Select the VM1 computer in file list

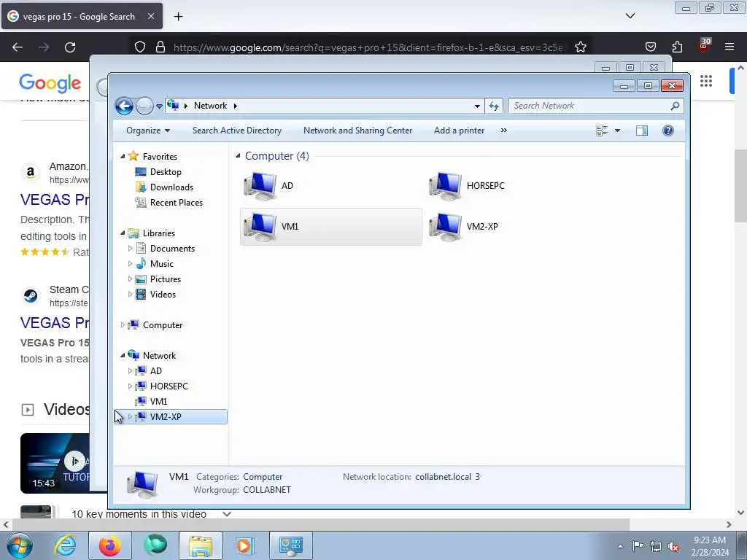click(x=330, y=227)
